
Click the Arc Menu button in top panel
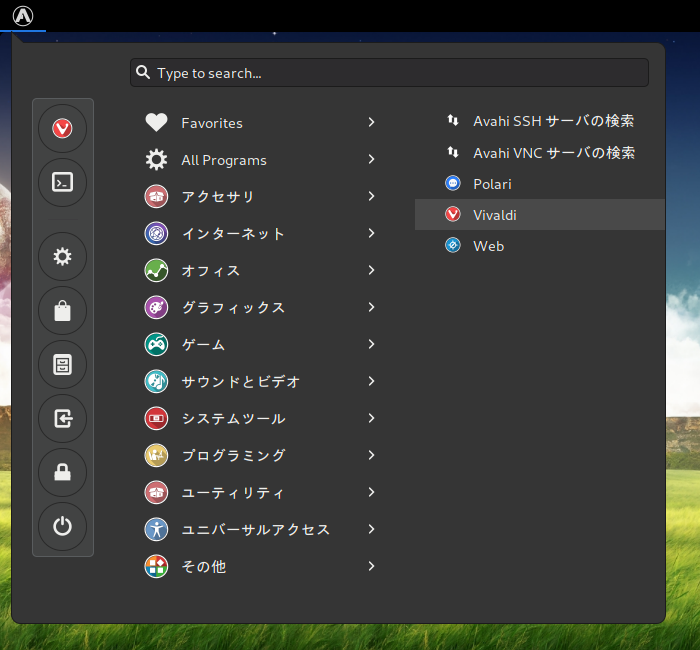point(23,16)
